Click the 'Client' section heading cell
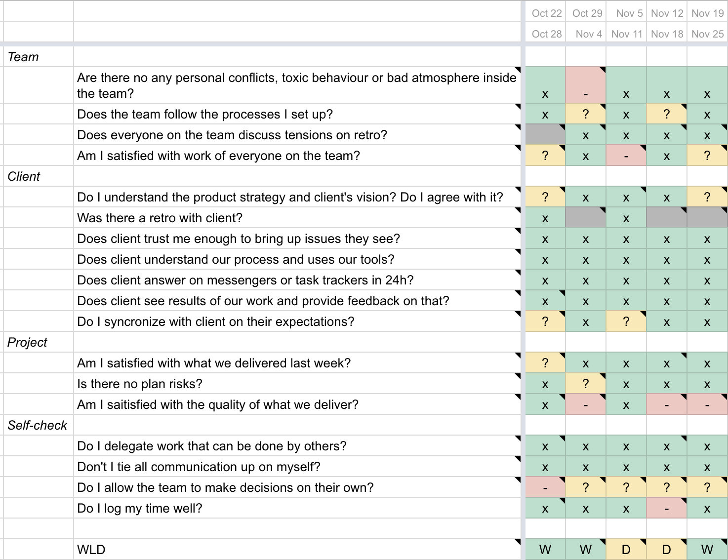Viewport: 728px width, 560px height. [x=39, y=176]
